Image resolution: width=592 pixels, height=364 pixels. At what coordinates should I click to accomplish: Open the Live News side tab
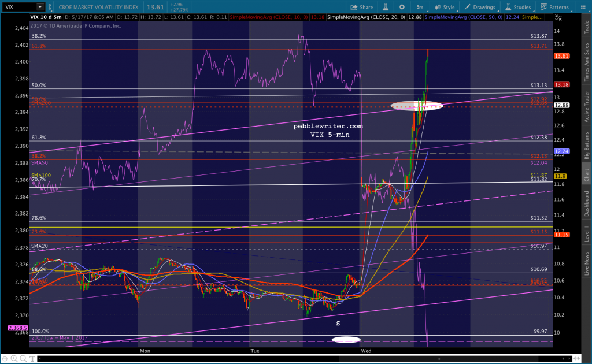pos(587,263)
